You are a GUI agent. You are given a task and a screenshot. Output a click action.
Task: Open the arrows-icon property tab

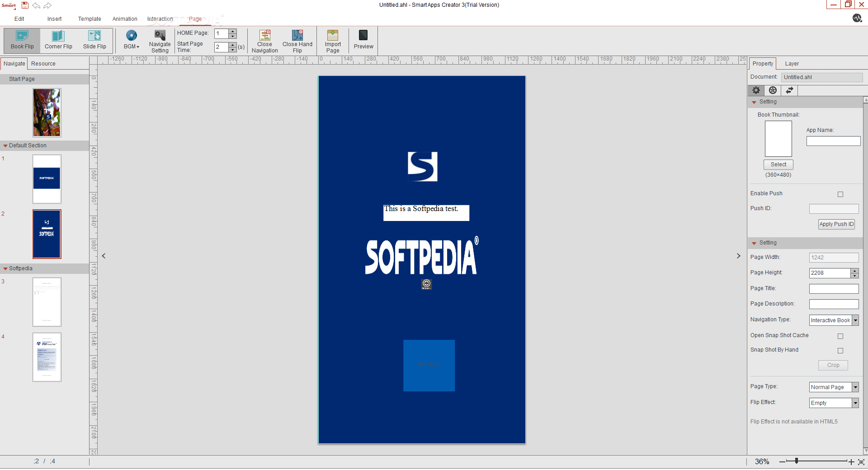[789, 90]
